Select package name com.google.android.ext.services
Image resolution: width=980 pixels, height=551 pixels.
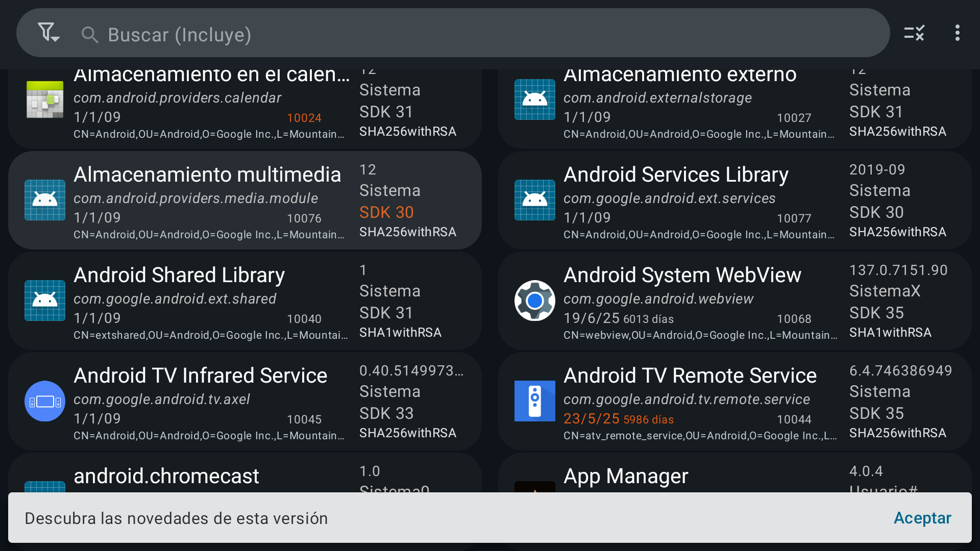(x=669, y=198)
